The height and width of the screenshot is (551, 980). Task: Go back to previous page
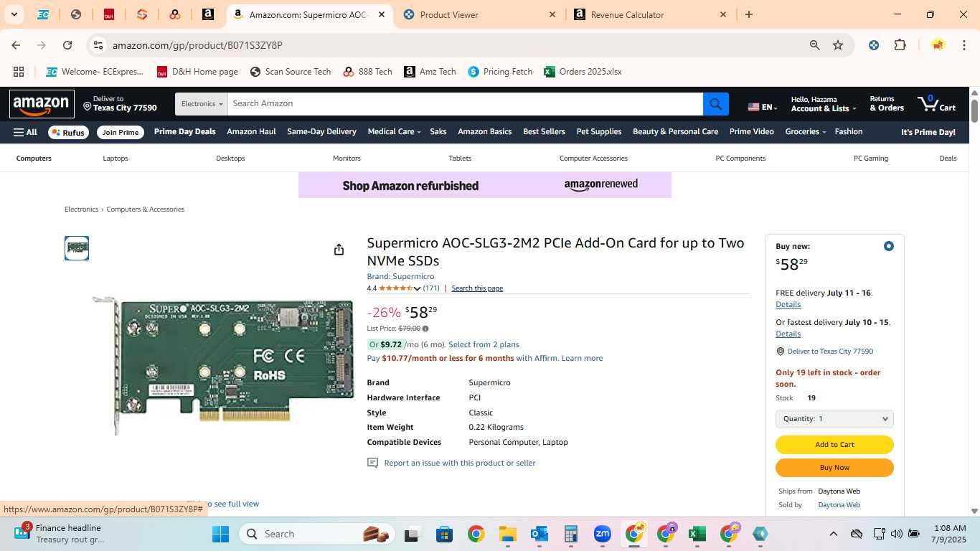coord(16,45)
